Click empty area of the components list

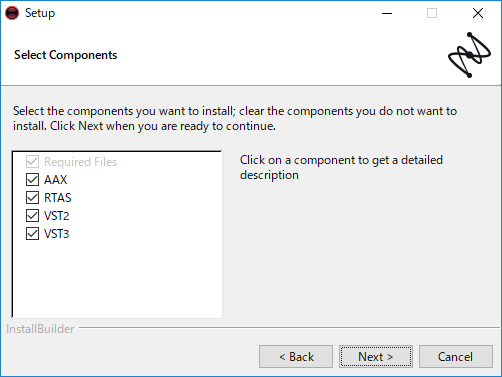(x=117, y=278)
